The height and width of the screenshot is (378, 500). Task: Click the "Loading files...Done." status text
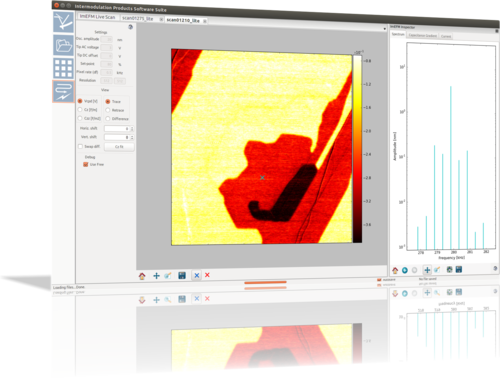pyautogui.click(x=69, y=287)
